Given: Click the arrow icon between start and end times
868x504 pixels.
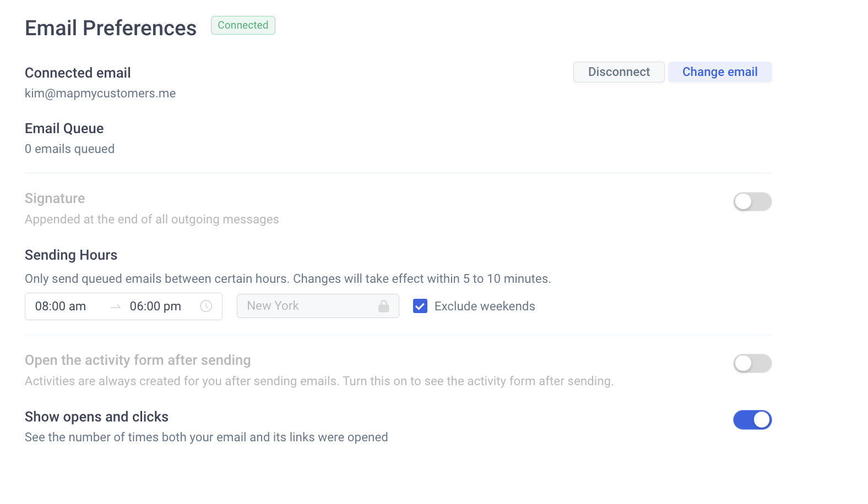Looking at the screenshot, I should [x=116, y=307].
